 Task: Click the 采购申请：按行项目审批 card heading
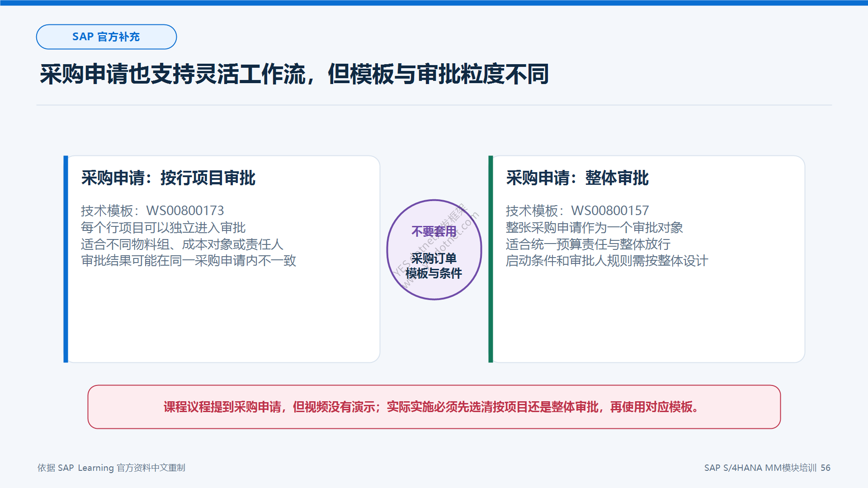168,178
